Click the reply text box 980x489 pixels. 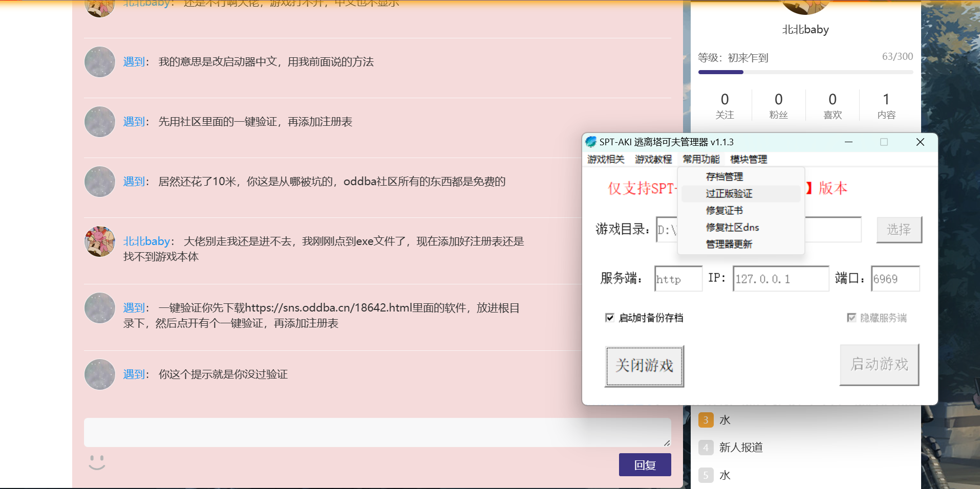click(x=377, y=432)
